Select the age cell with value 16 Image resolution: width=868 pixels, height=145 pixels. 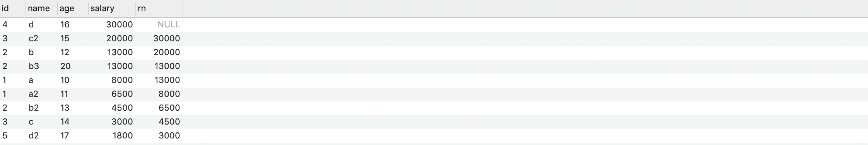pyautogui.click(x=73, y=25)
